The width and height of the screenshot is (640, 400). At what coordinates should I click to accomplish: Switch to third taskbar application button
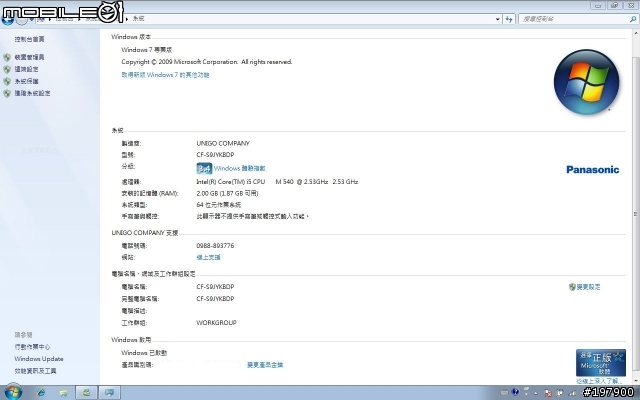[87, 393]
